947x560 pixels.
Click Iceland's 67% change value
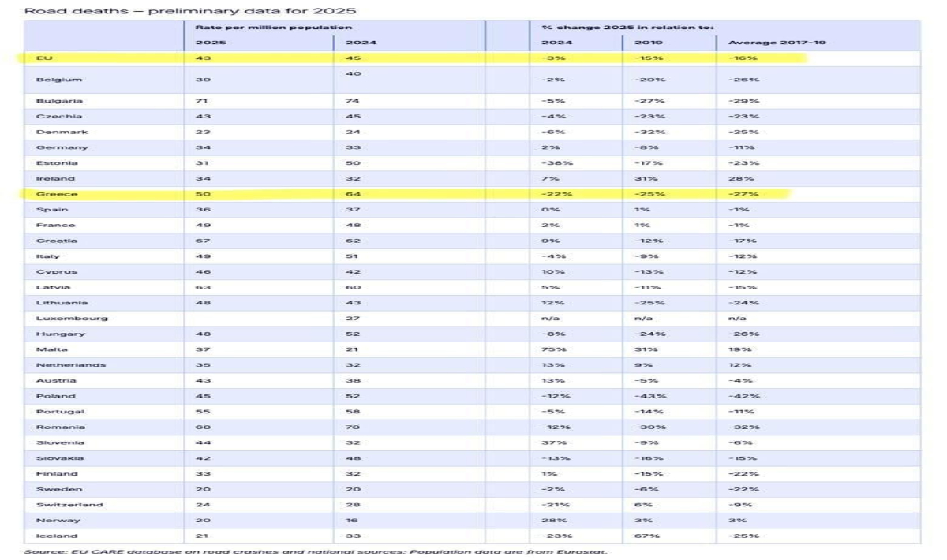pos(642,536)
